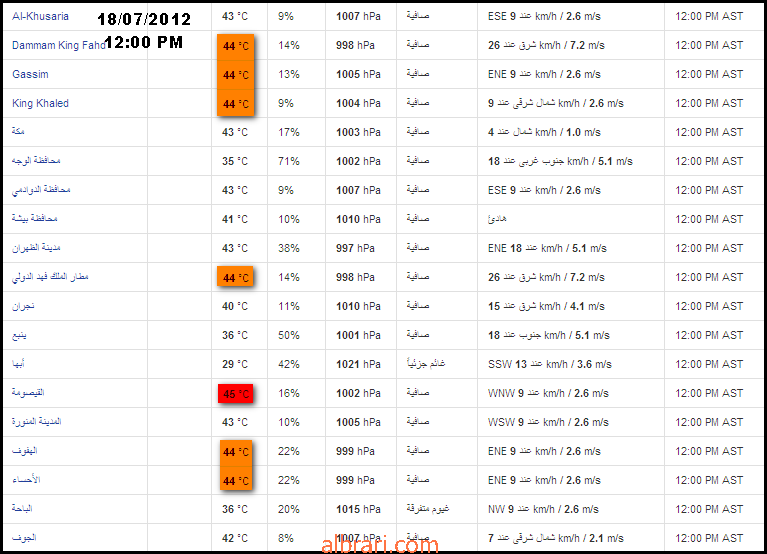767x554 pixels.
Task: Select the مكة city link
Action: point(18,131)
